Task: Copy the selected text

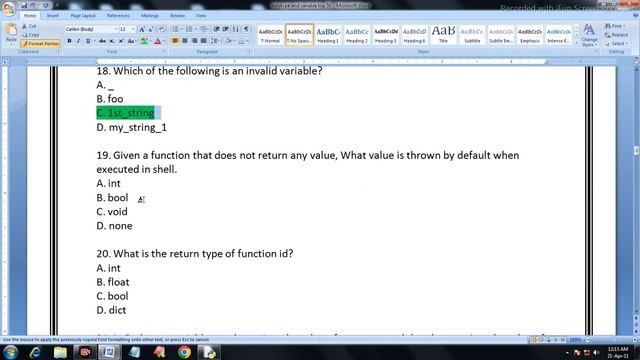Action: pos(31,35)
